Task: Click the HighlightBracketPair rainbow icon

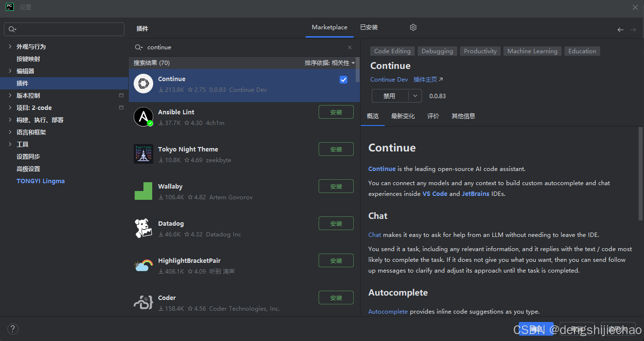Action: pyautogui.click(x=143, y=265)
